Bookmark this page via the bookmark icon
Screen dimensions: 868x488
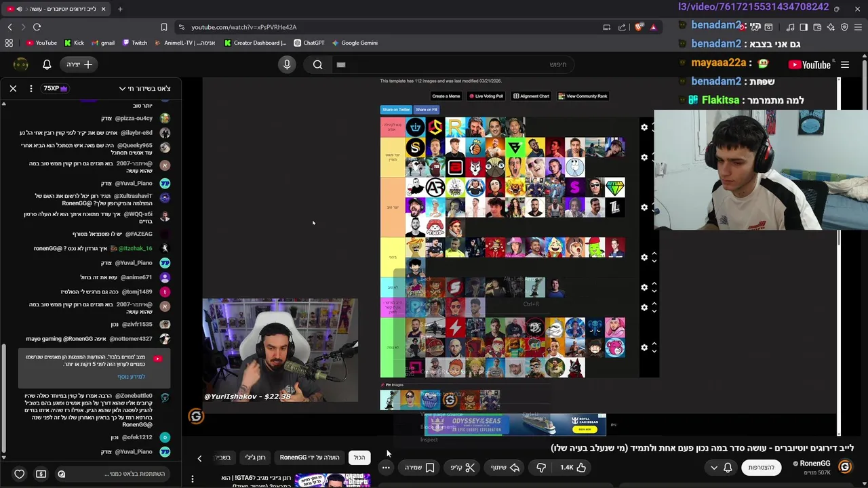(164, 27)
